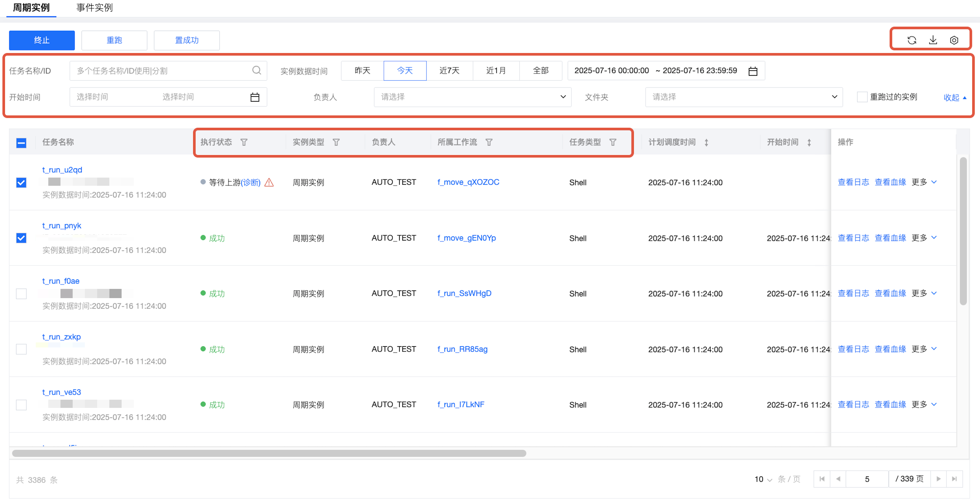Screen dimensions: 980x500
Task: Open task t_run_zxkp link
Action: (61, 337)
